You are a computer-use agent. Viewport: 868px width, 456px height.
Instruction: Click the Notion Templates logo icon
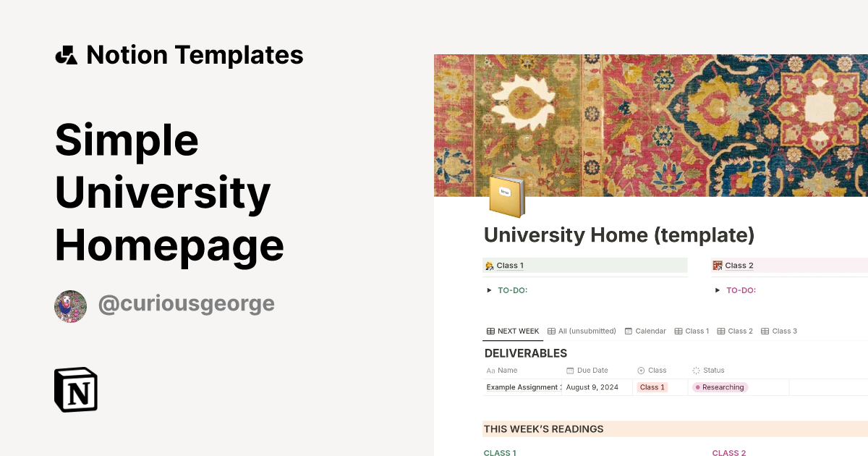pyautogui.click(x=66, y=54)
